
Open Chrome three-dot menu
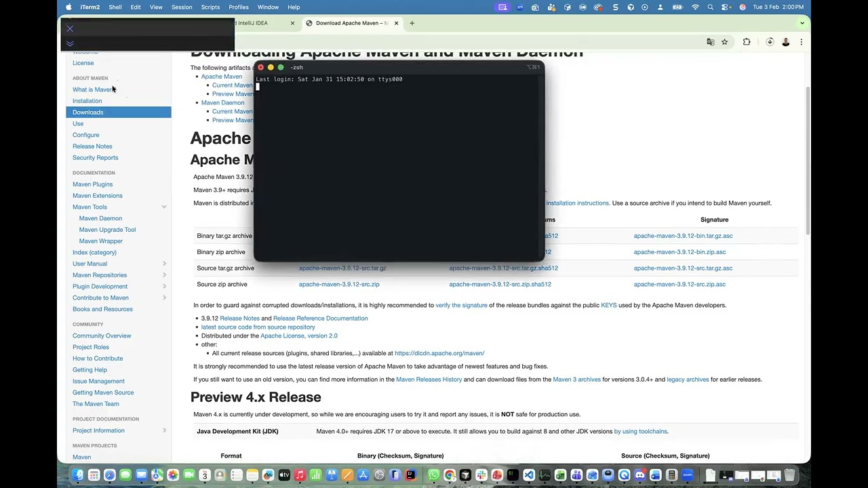point(801,42)
